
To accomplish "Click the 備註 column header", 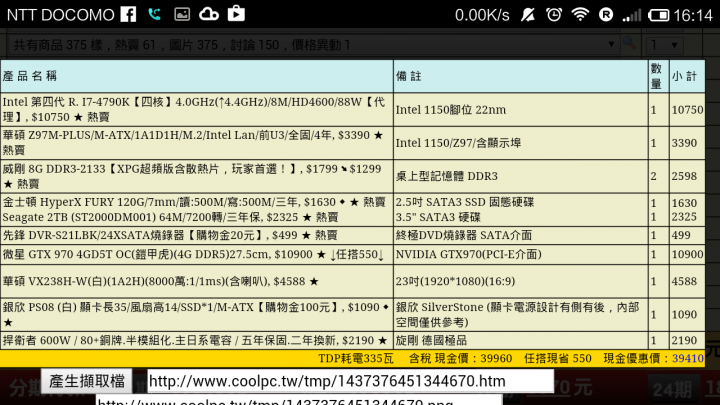I will (x=521, y=76).
